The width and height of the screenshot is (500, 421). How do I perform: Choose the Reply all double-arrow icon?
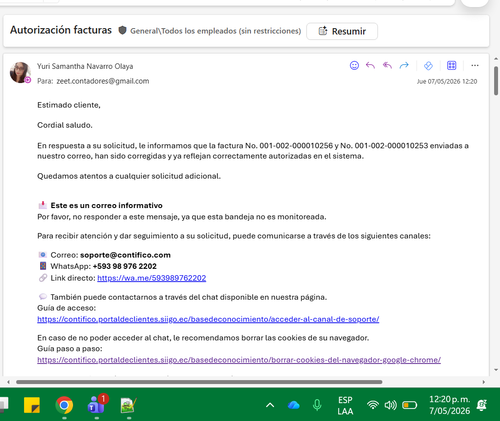coord(387,65)
